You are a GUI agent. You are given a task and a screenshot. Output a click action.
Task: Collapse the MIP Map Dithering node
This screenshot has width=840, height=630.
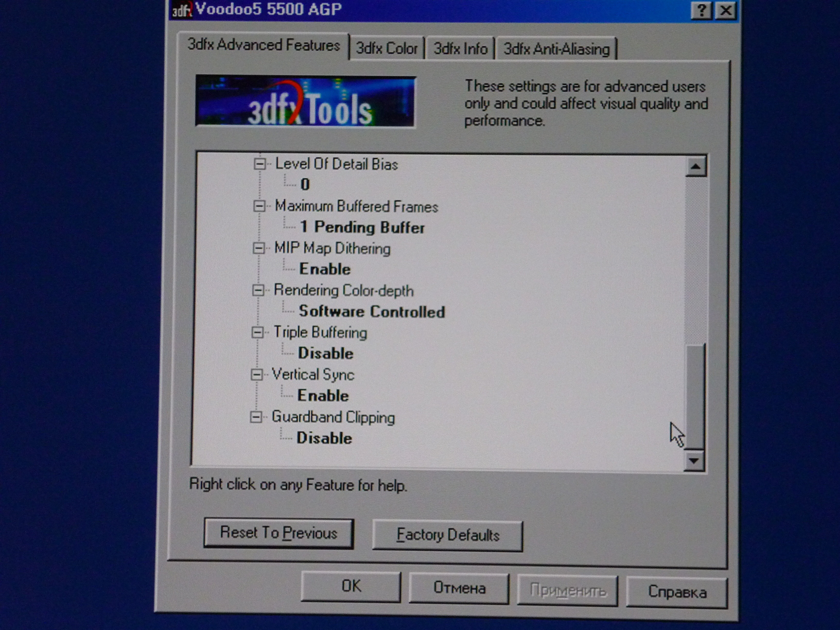[x=259, y=248]
